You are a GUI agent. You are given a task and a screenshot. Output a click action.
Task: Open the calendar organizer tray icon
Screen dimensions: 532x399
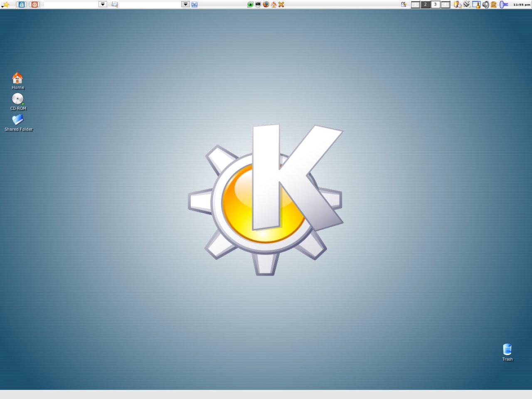[476, 5]
